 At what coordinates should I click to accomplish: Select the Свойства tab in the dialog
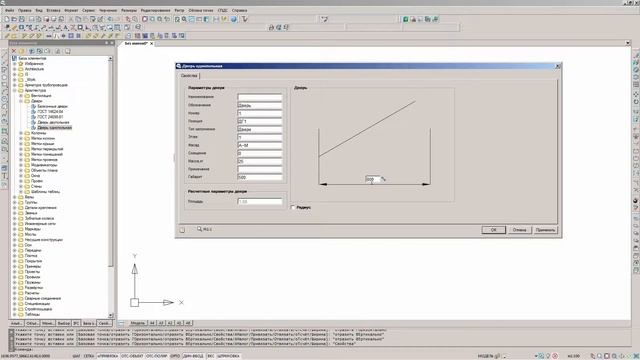click(x=189, y=76)
